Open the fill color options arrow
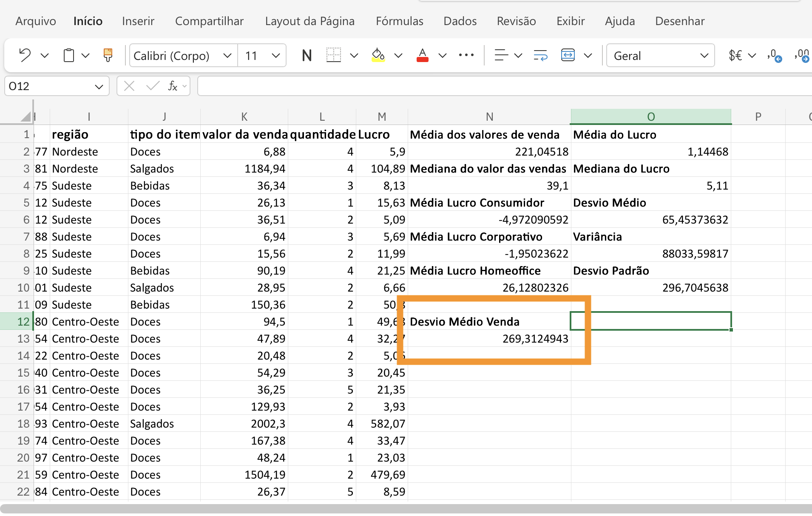 click(x=398, y=56)
